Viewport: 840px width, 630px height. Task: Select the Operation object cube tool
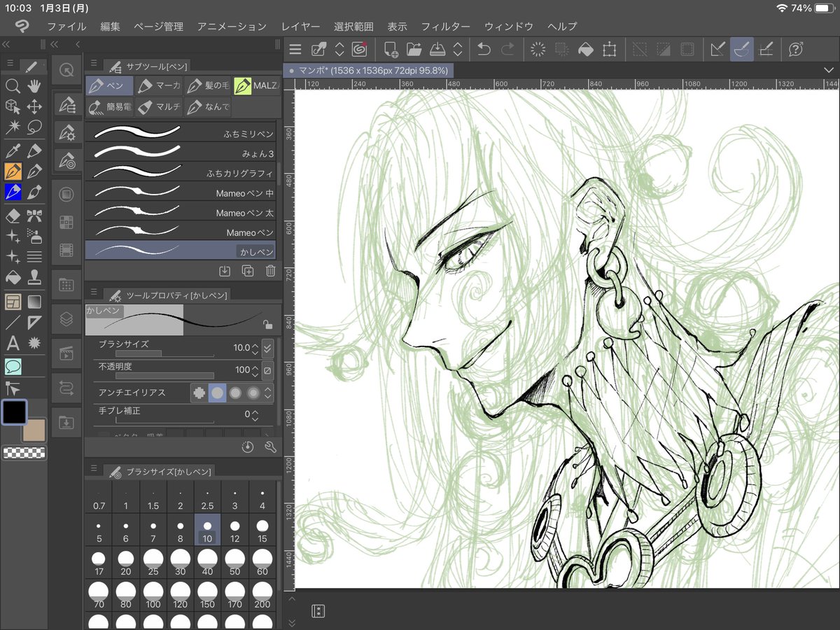tap(13, 107)
